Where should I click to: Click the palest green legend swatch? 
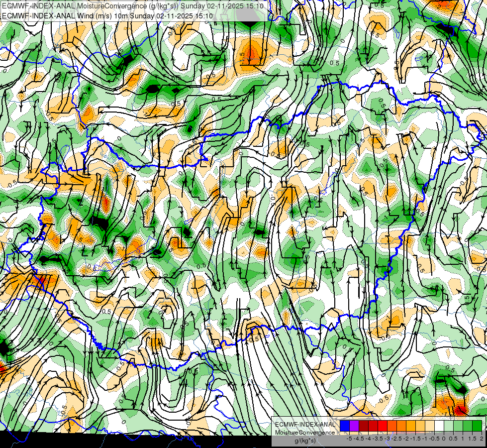tap(449, 426)
